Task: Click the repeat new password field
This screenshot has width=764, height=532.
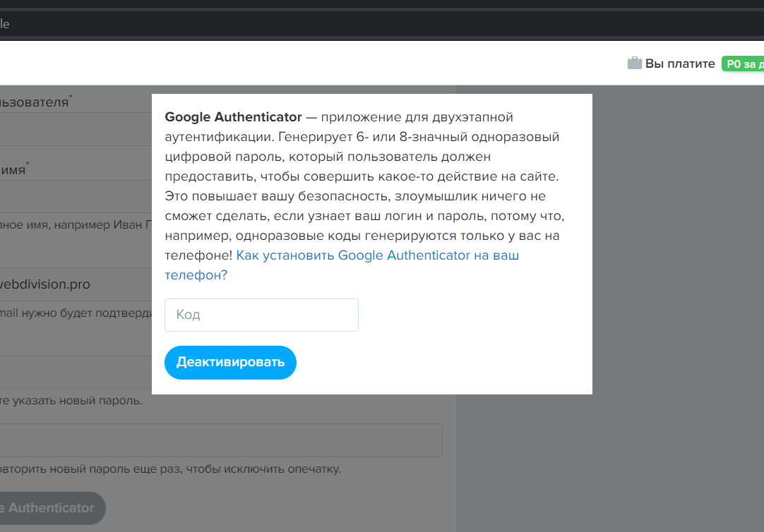Action: pos(212,440)
